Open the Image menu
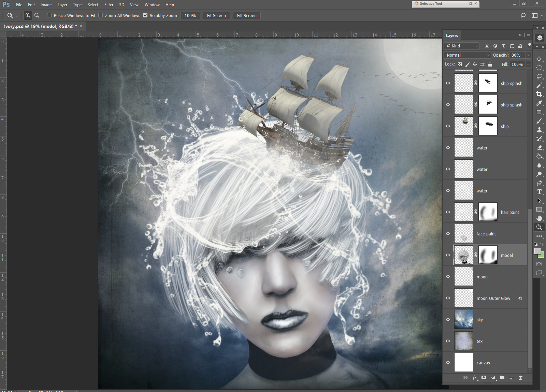The image size is (546, 392). point(46,5)
